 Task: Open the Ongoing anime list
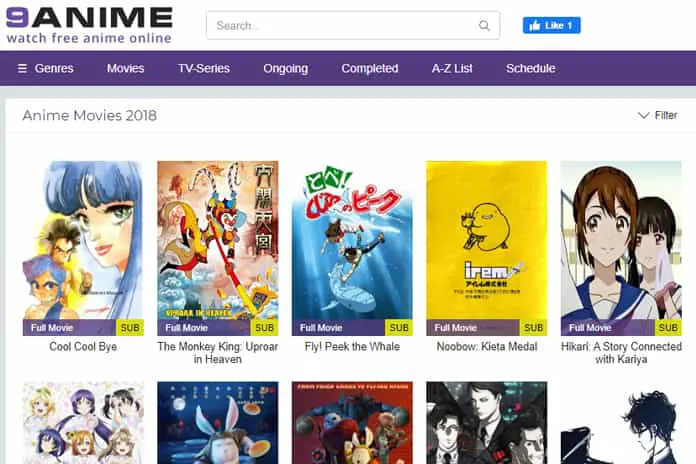click(285, 68)
